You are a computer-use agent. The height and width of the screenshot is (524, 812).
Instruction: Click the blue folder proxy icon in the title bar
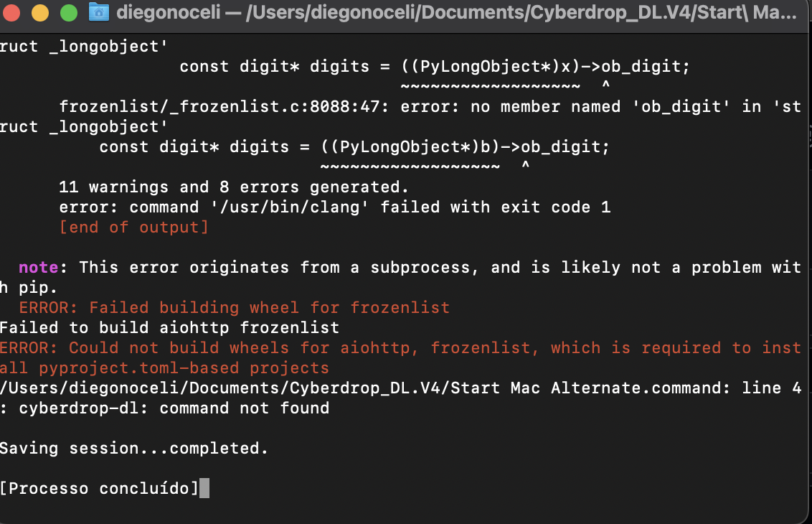[x=98, y=12]
